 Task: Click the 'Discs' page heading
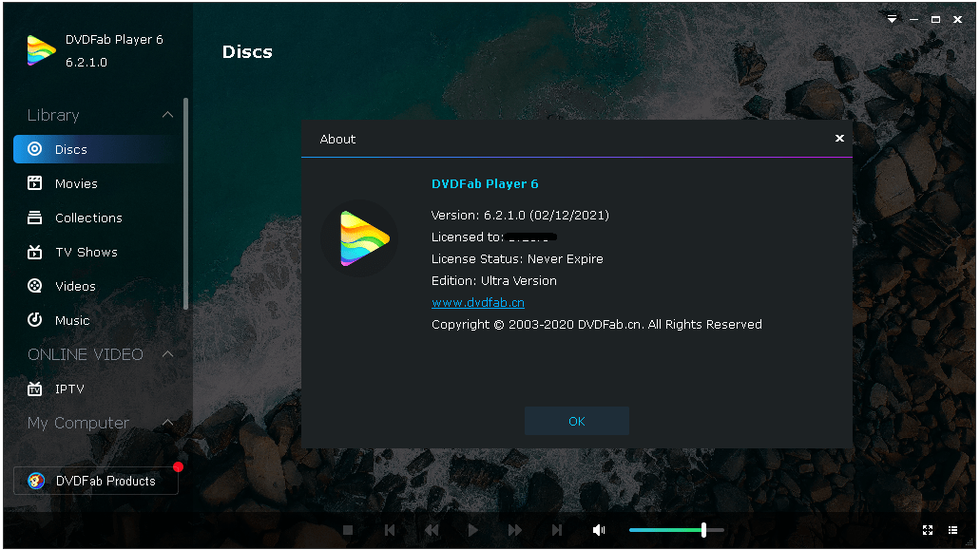247,52
